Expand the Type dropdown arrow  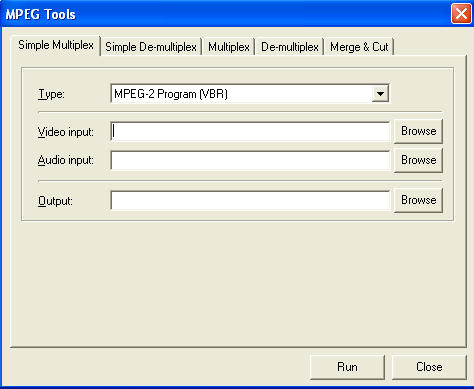click(x=380, y=94)
